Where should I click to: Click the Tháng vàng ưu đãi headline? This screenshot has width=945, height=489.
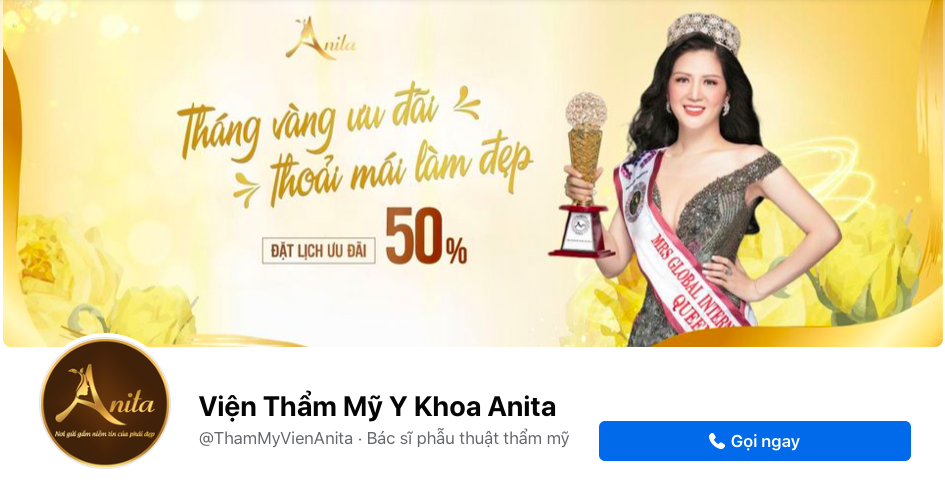pos(308,126)
